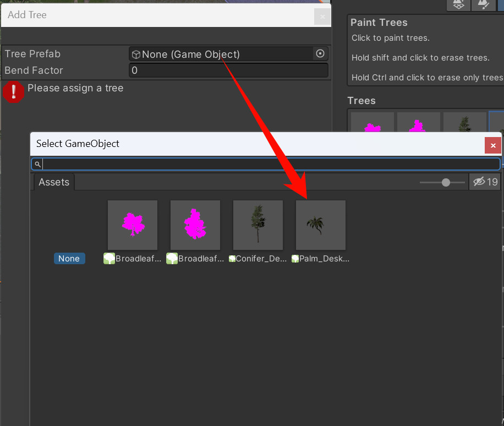Pick the first Broadleaf tree thumbnail
The image size is (504, 426).
[x=133, y=225]
